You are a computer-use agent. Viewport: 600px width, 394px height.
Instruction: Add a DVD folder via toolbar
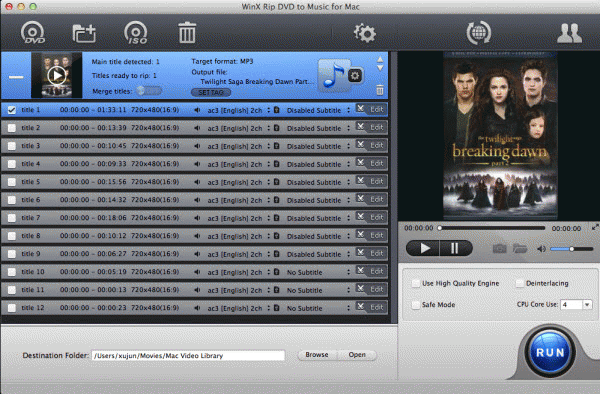84,33
